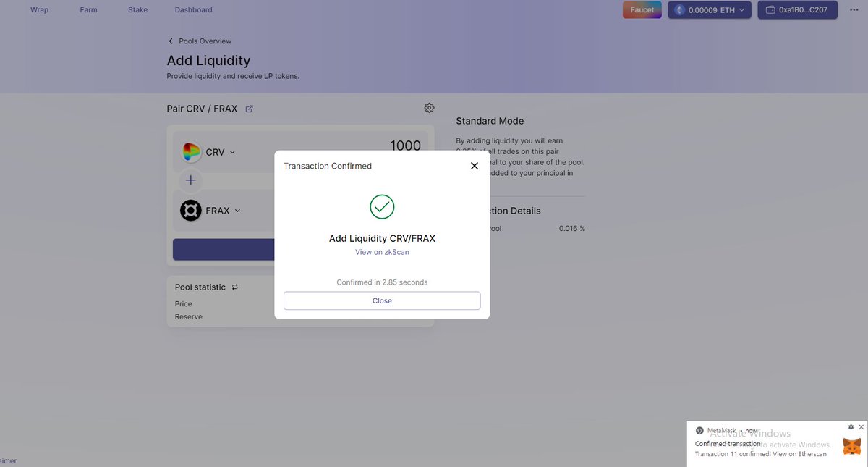
Task: Open the View on zkScan link
Action: [x=382, y=252]
